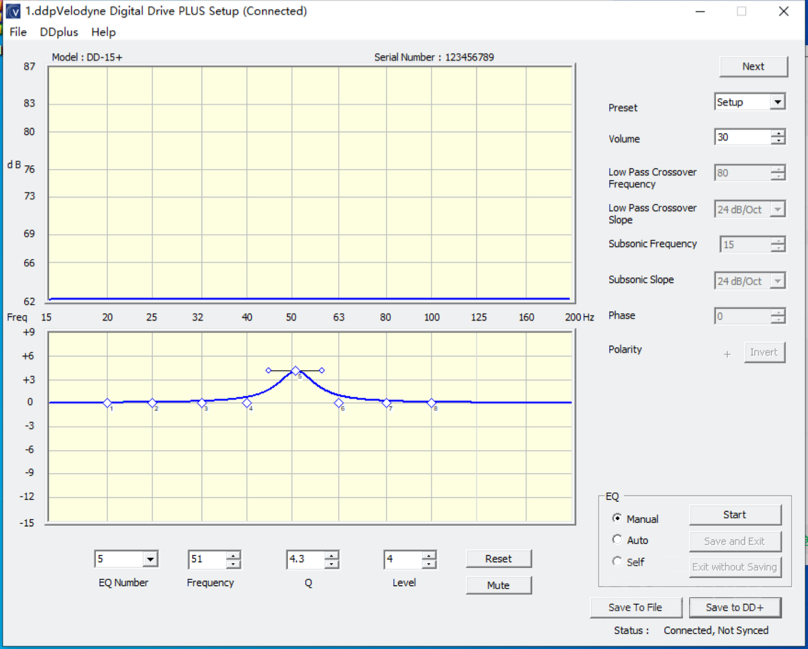This screenshot has height=649, width=808.
Task: Click the Low Pass Crossover Frequency field
Action: click(x=743, y=173)
